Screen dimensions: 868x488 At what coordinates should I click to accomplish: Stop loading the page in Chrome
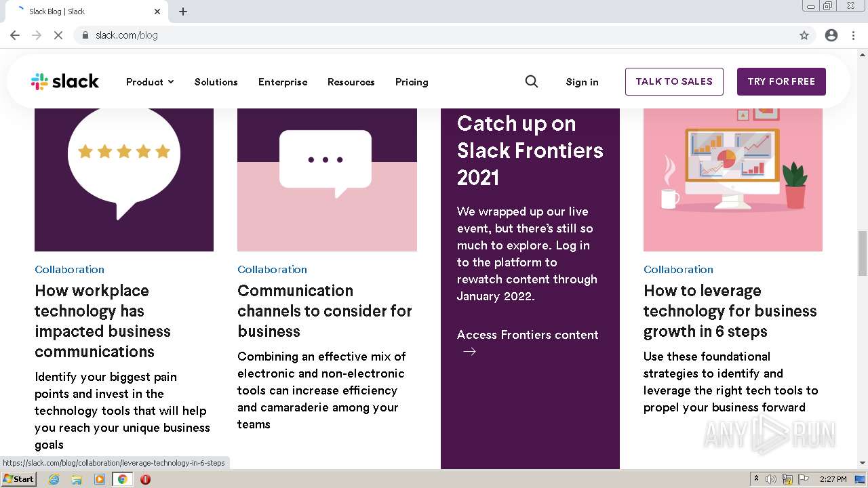(58, 35)
